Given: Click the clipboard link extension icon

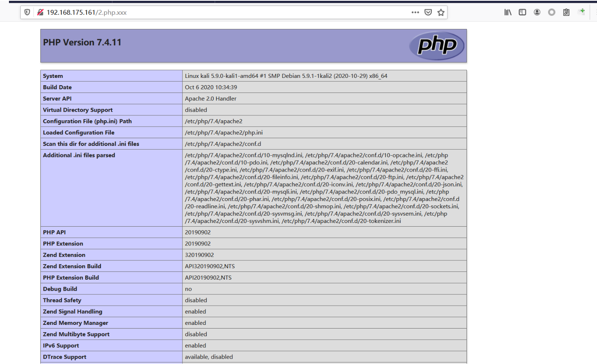Looking at the screenshot, I should [566, 12].
